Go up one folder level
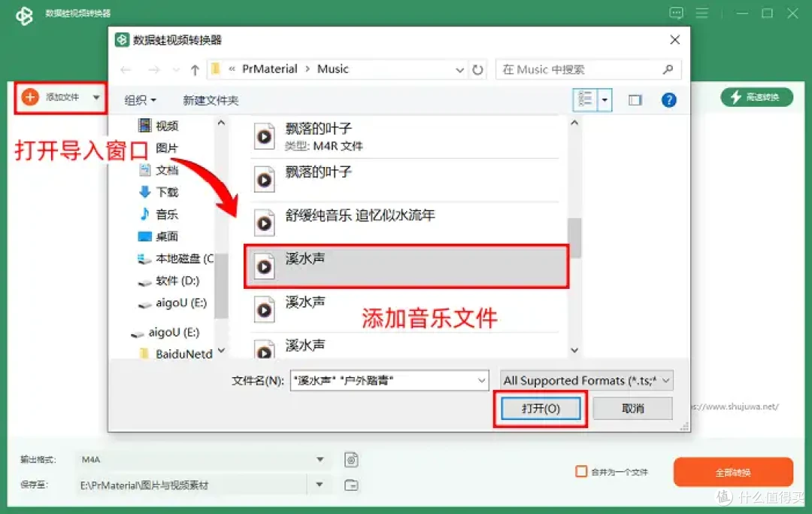The width and height of the screenshot is (812, 514). (x=195, y=69)
